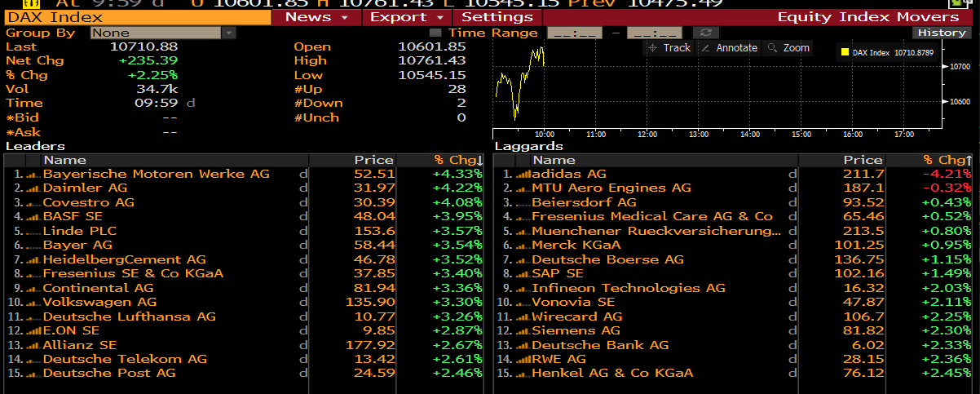Viewport: 980px width, 394px height.
Task: Open the Group By None dropdown
Action: click(x=163, y=33)
